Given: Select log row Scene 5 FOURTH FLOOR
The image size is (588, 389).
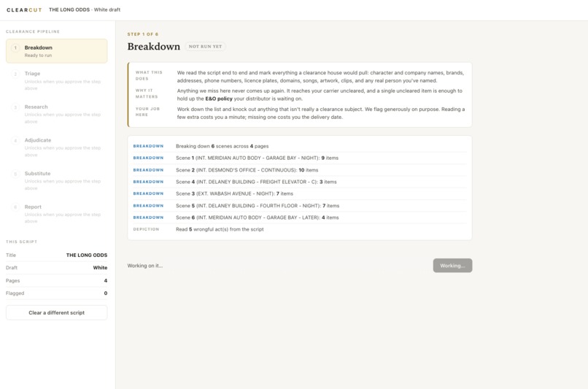Looking at the screenshot, I should click(300, 206).
